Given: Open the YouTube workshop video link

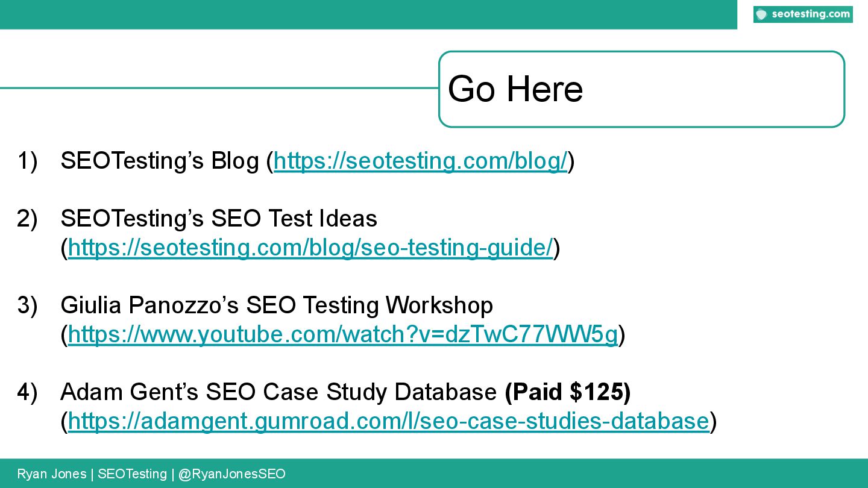Looking at the screenshot, I should tap(342, 334).
